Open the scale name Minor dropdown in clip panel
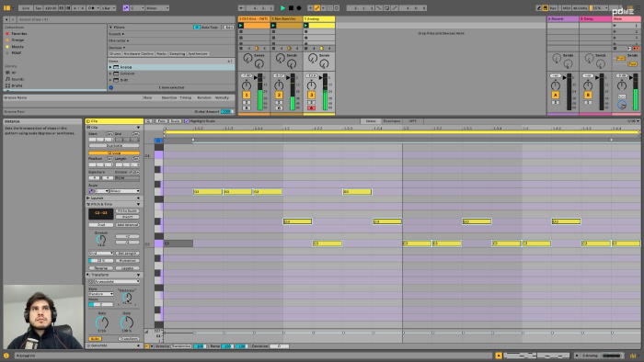 coord(125,191)
